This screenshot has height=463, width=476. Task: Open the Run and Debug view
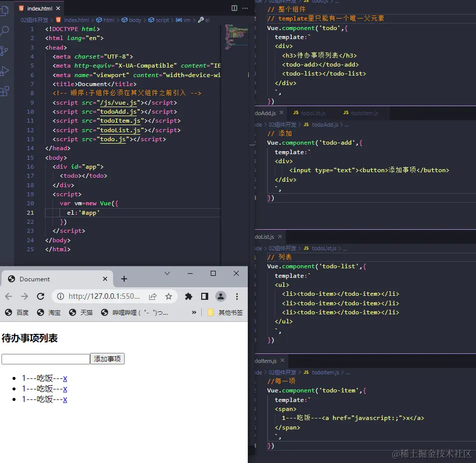[4, 71]
